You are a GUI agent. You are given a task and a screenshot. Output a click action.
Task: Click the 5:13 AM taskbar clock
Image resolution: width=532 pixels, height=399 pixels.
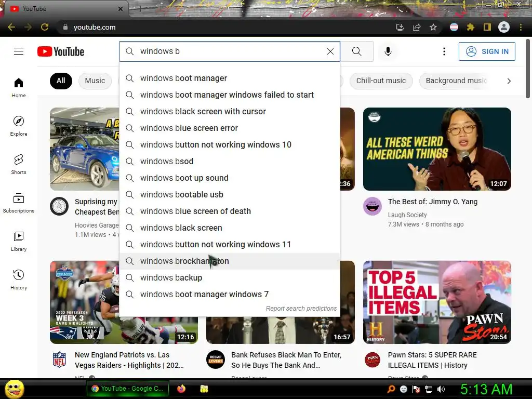(x=486, y=389)
